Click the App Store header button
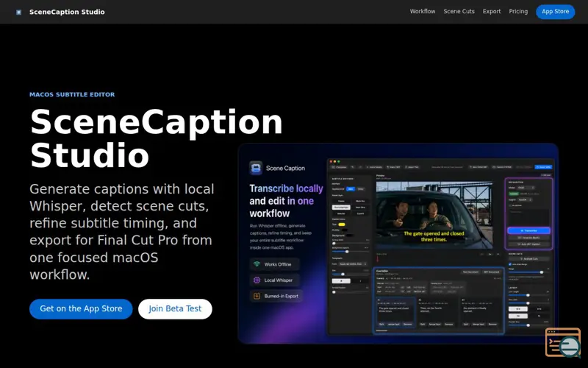Viewport: 588px width, 368px height. click(555, 12)
